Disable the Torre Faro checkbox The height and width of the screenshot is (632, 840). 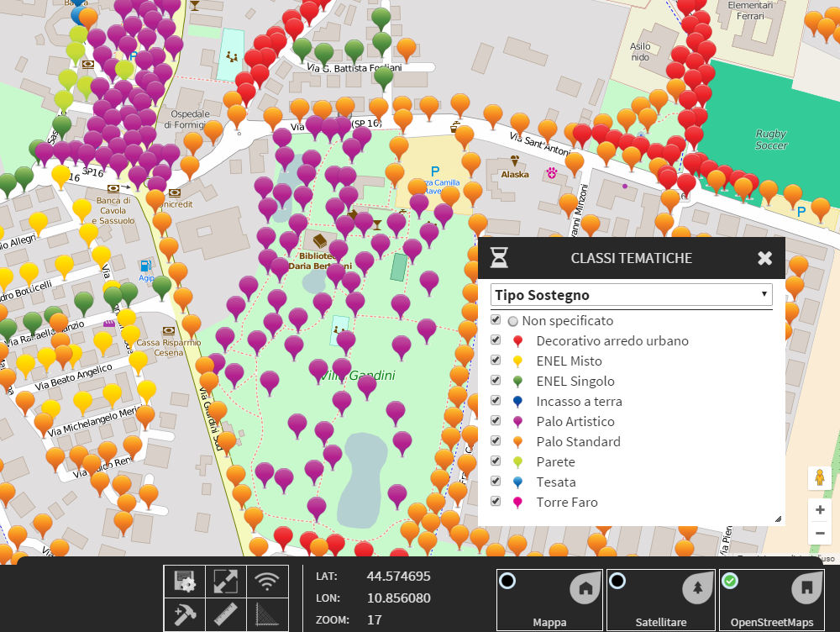[x=496, y=502]
